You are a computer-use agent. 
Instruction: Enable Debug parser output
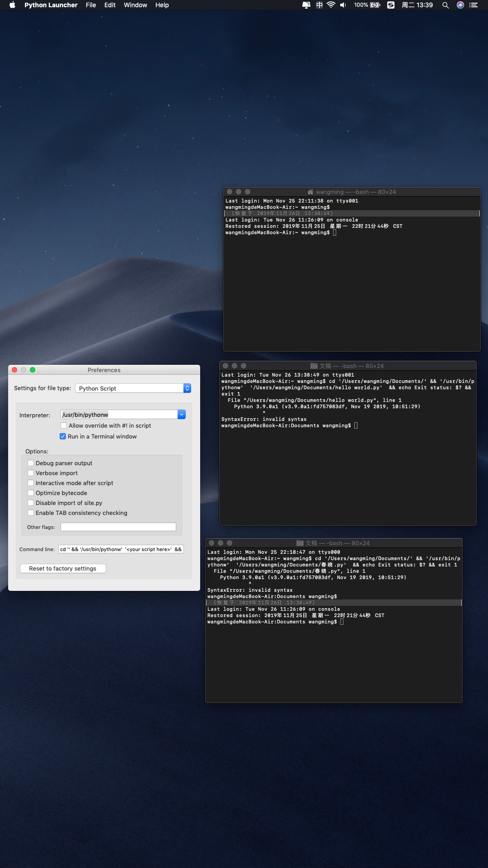pyautogui.click(x=31, y=463)
